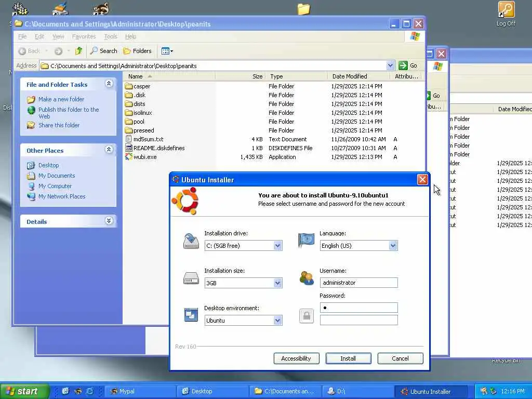
Task: Open the Help menu
Action: [x=130, y=36]
